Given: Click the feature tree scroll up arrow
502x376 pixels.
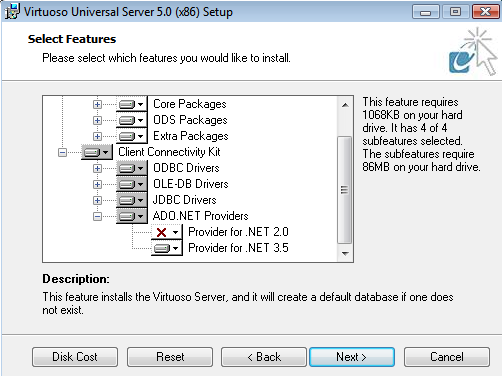Looking at the screenshot, I should click(x=345, y=105).
